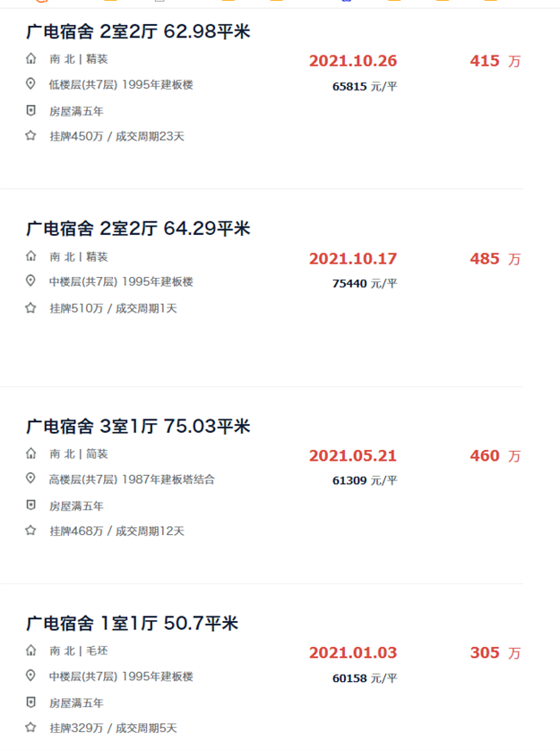Click the location pin icon on the 中楼层 1995年建板楼 row

point(30,281)
